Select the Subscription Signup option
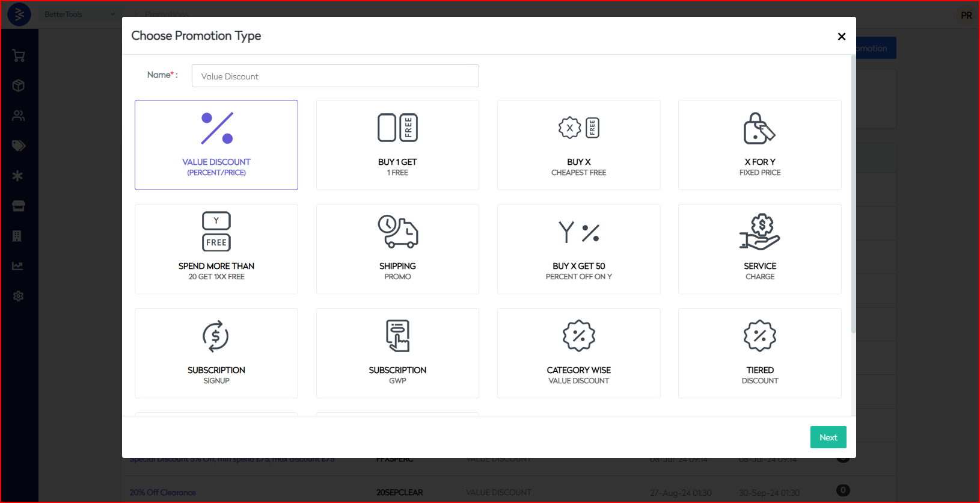The image size is (980, 503). click(216, 353)
